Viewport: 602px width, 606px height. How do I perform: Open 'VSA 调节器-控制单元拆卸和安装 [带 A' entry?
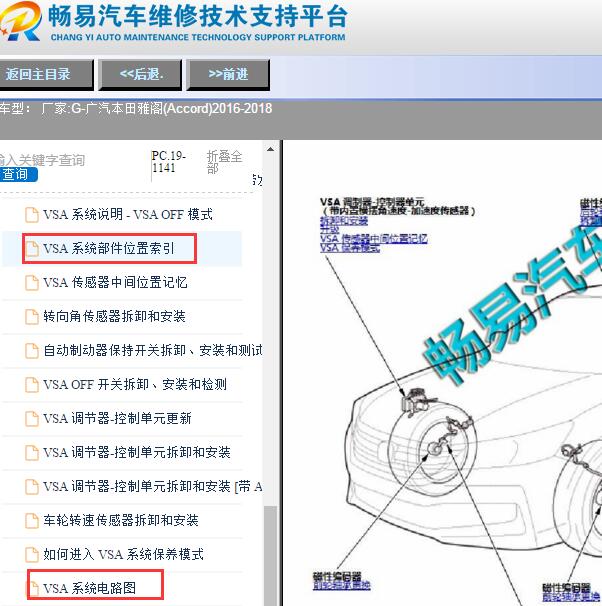(x=153, y=486)
